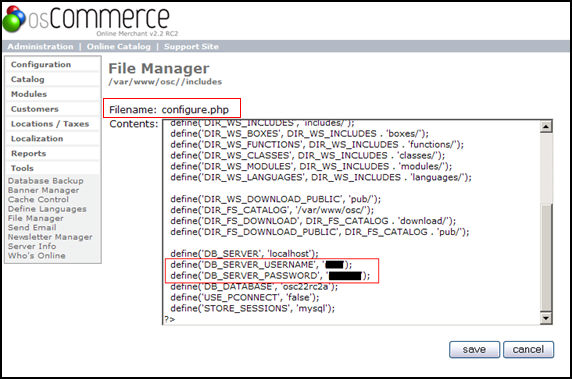
Task: Click the cancel button
Action: point(528,349)
